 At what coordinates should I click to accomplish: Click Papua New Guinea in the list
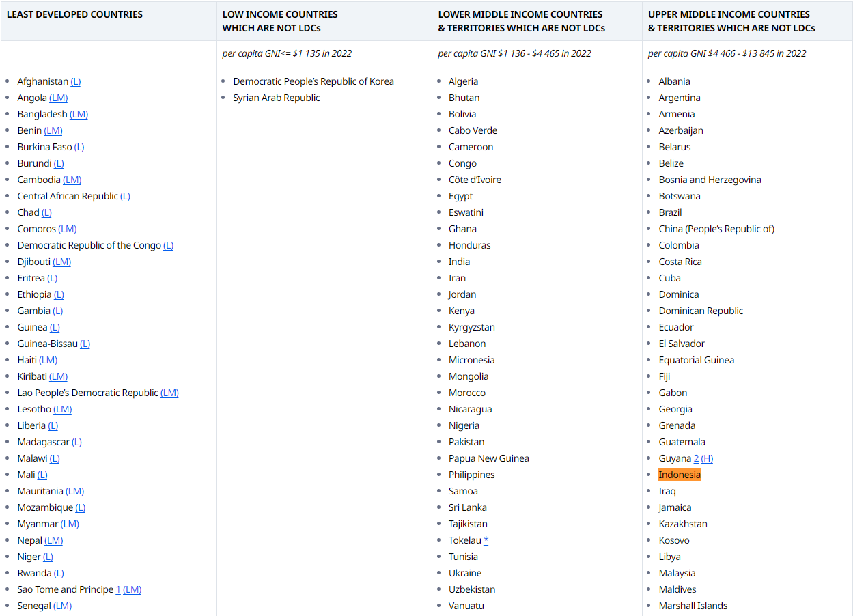(489, 458)
